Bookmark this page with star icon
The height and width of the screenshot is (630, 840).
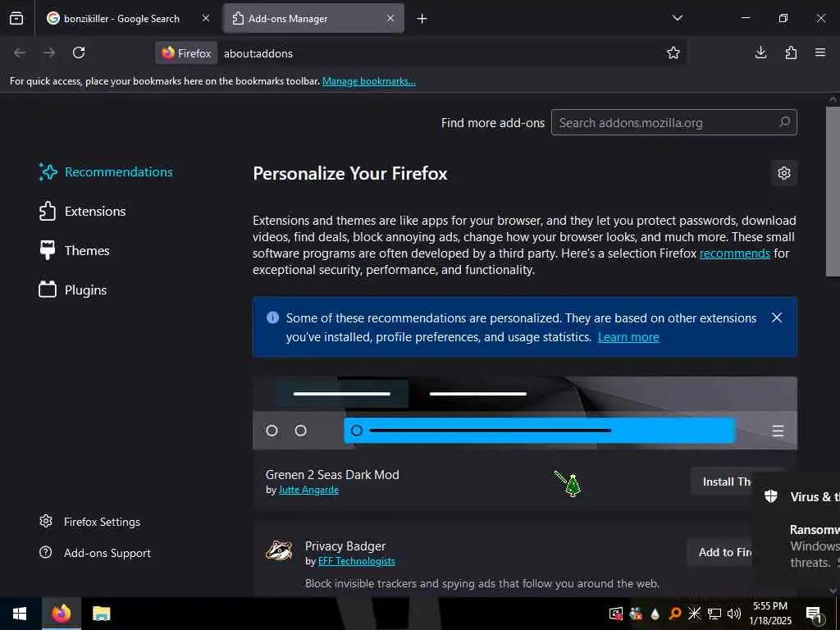coord(673,52)
